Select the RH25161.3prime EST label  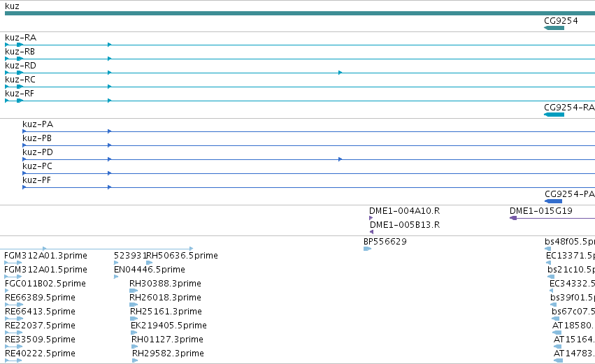pyautogui.click(x=166, y=312)
